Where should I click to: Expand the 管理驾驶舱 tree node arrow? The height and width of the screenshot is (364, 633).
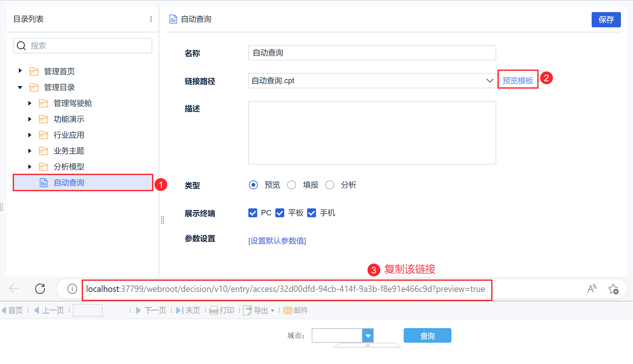coord(30,103)
